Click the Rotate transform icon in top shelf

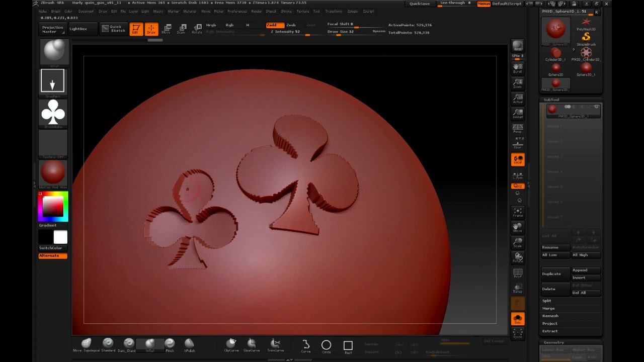[x=197, y=29]
